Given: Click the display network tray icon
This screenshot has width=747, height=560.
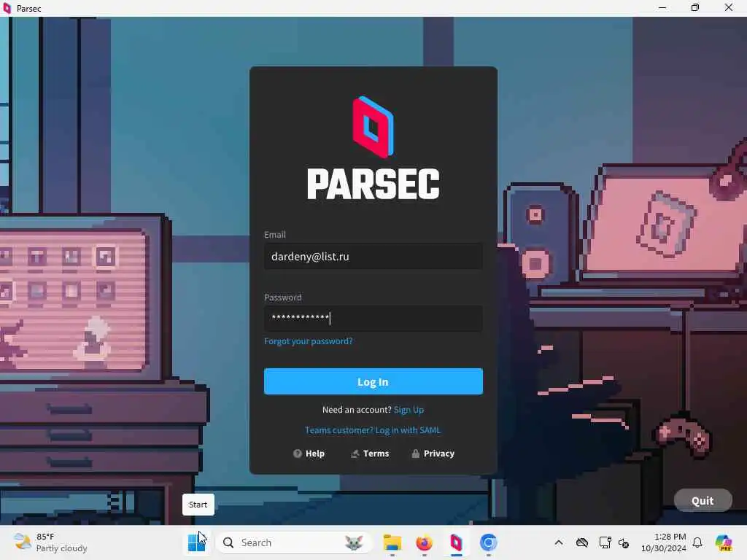Looking at the screenshot, I should [x=605, y=542].
